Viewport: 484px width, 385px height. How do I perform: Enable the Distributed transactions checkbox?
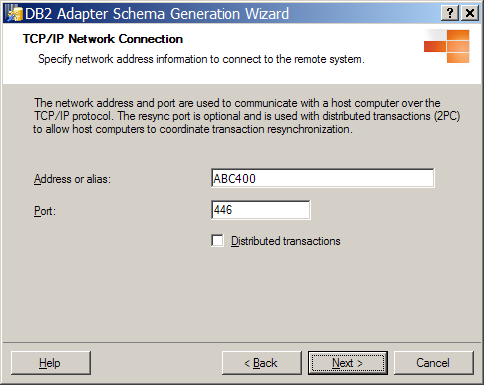[217, 241]
